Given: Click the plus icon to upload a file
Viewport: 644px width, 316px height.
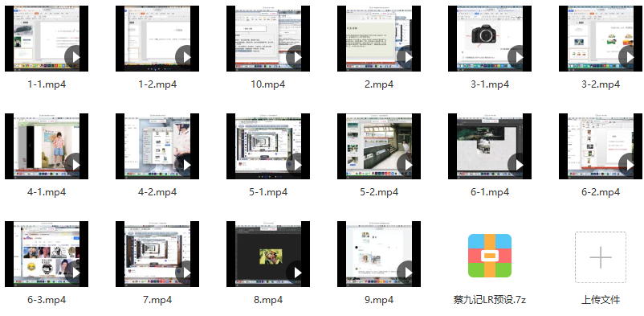Looking at the screenshot, I should (601, 257).
